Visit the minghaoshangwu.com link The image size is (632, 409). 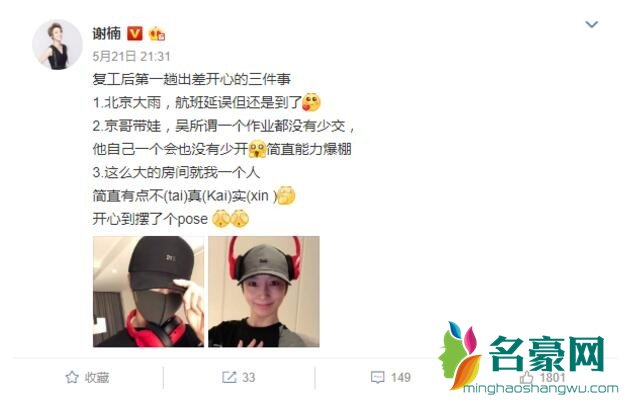coord(541,389)
